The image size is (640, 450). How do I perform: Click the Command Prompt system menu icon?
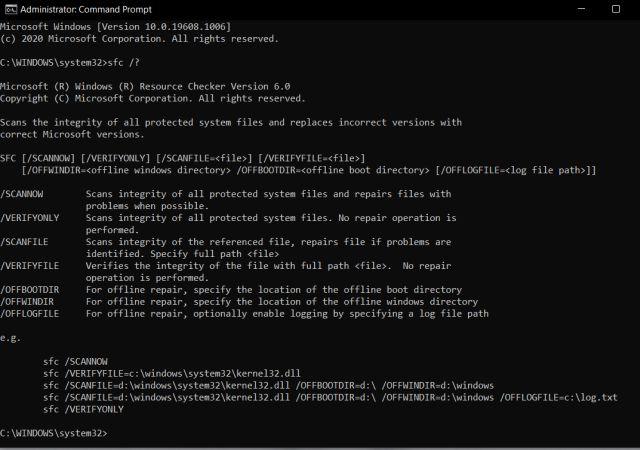(10, 10)
